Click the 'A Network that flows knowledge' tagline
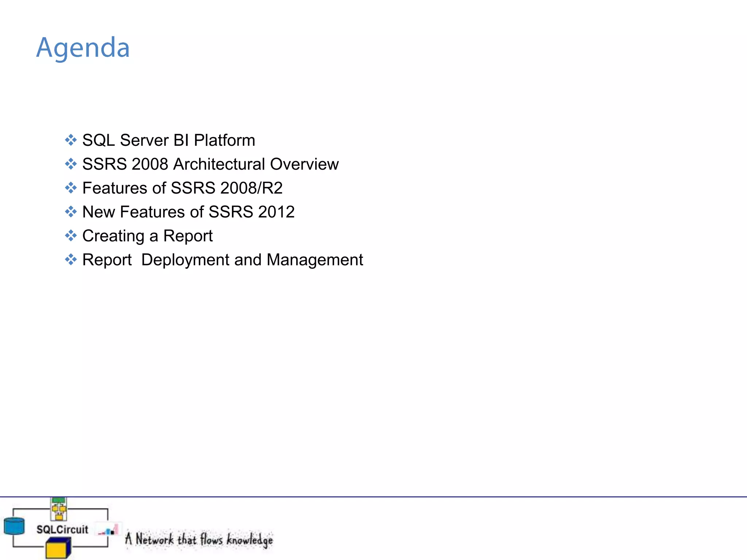Viewport: 747px width, 560px height. tap(199, 539)
